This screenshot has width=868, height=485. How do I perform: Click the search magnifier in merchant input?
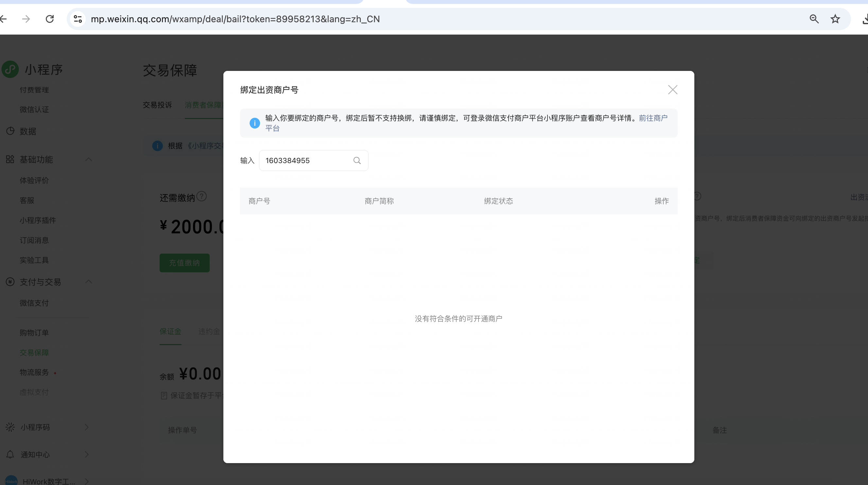click(357, 161)
